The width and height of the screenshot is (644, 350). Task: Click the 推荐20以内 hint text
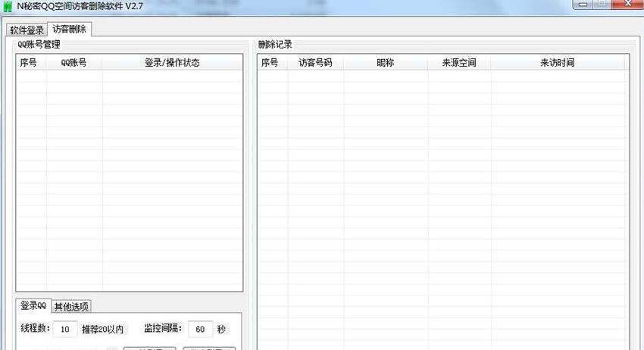click(103, 329)
